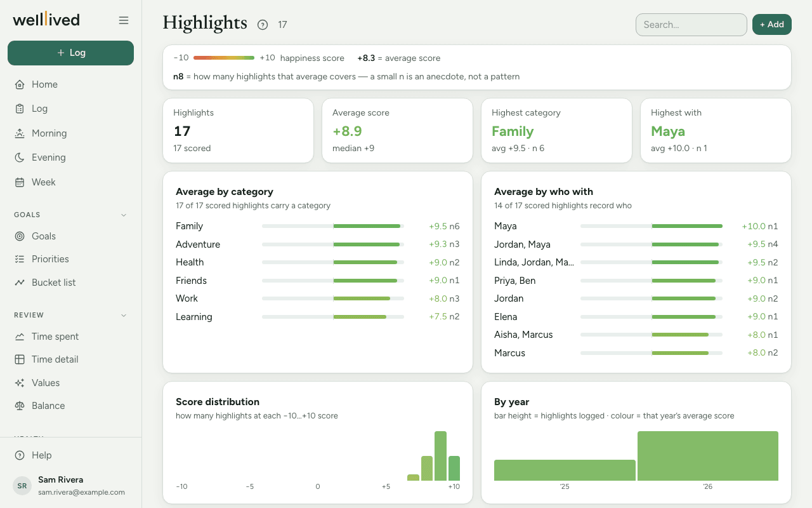The image size is (812, 508).
Task: Open the Evening page
Action: click(70, 157)
